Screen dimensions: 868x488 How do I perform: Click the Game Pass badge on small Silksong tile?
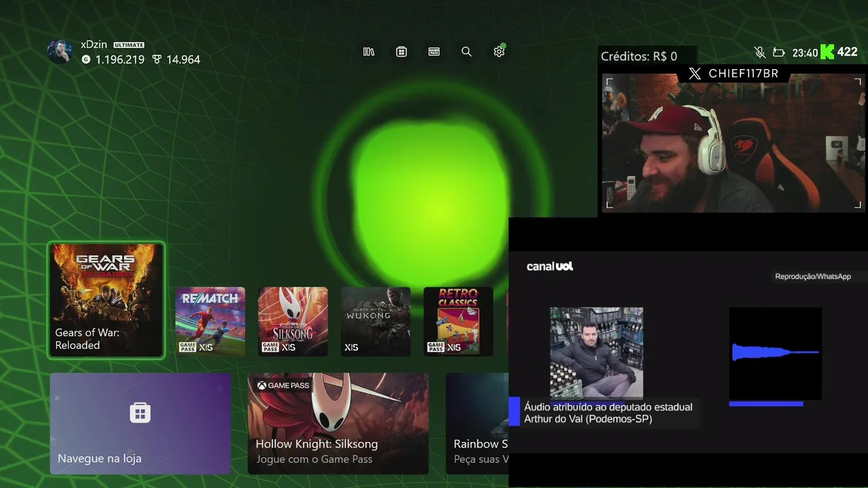tap(271, 347)
